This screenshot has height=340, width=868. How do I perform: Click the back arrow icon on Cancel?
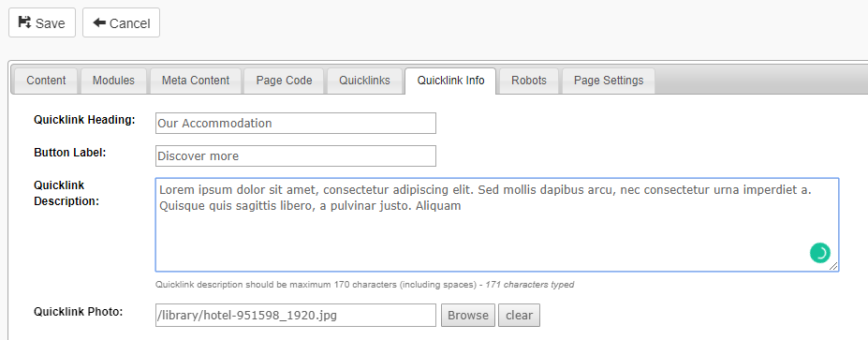(x=99, y=22)
